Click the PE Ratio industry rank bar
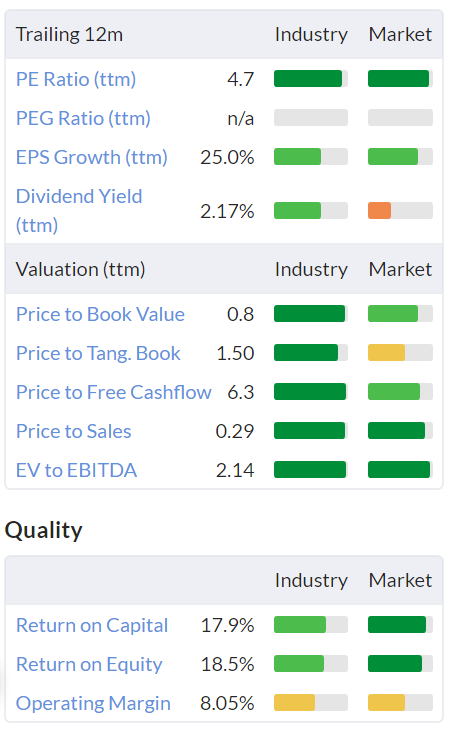The width and height of the screenshot is (457, 736). point(311,79)
